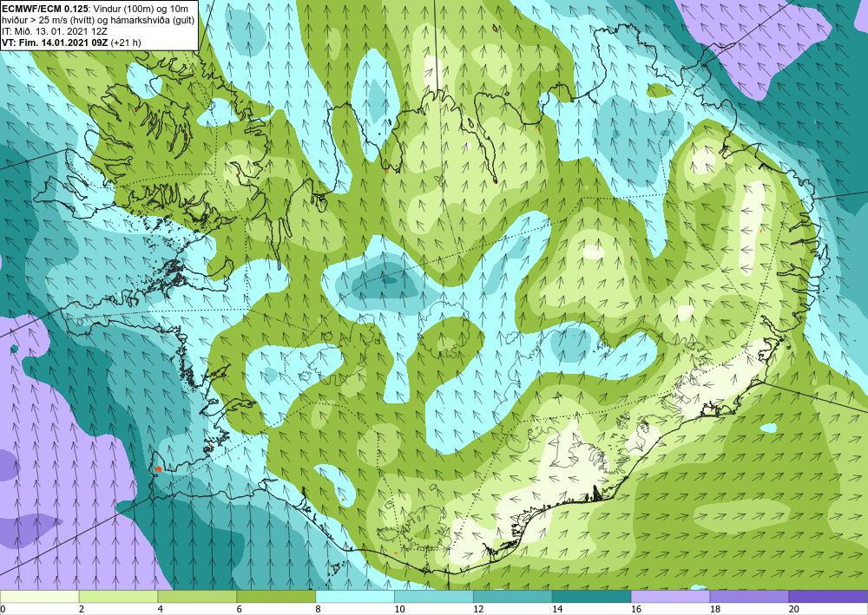Screen dimensions: 868x615
Task: Click the legend scale label "14"
Action: pyautogui.click(x=557, y=609)
